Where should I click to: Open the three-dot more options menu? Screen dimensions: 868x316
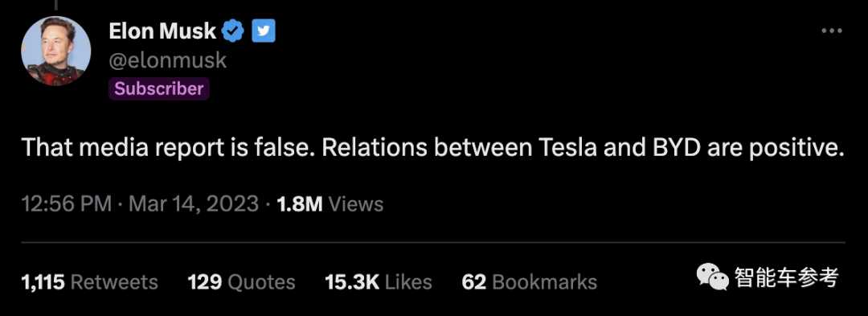tap(832, 31)
